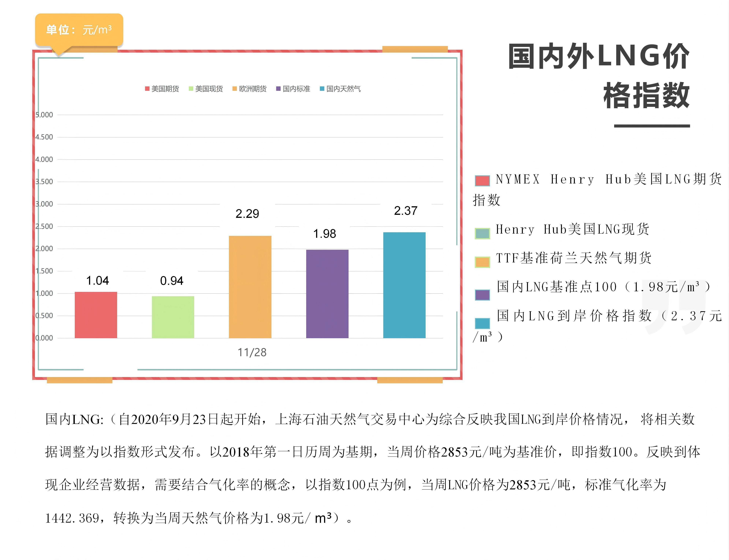Click the blue 国内天然气 legend swatch

click(x=322, y=89)
